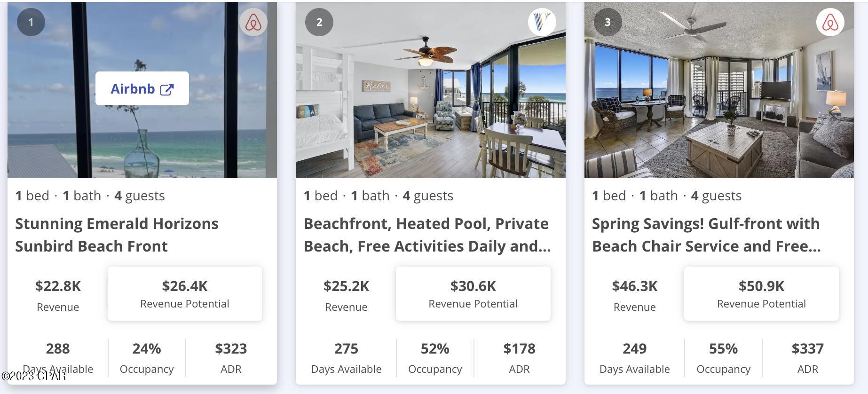Click the Airbnb logo on the first listing card
This screenshot has height=394, width=868.
[x=253, y=22]
